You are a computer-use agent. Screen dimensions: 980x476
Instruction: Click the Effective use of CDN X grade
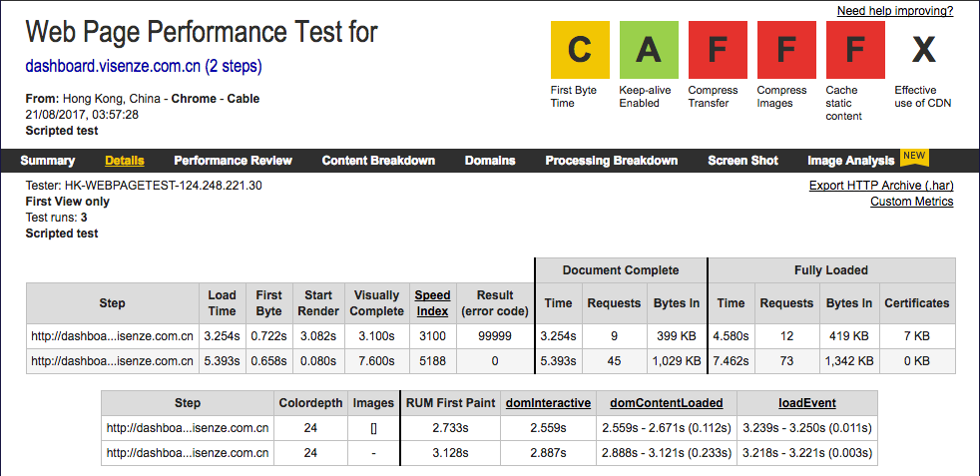[924, 50]
